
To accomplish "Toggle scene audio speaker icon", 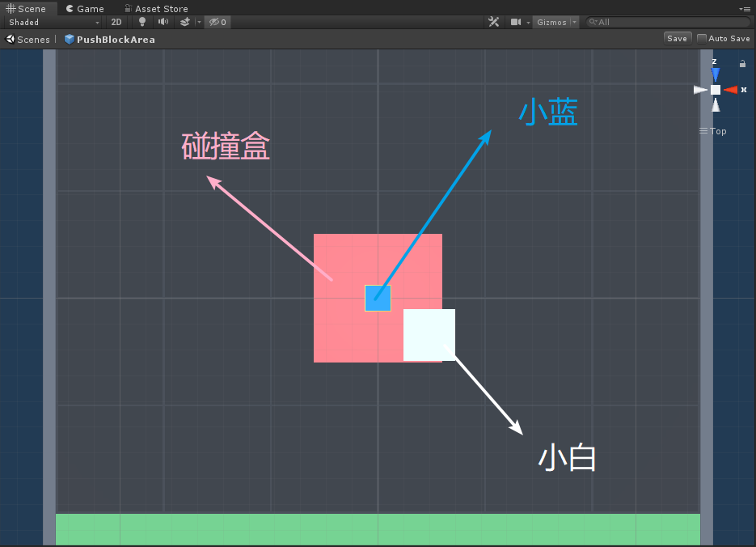I will tap(163, 22).
